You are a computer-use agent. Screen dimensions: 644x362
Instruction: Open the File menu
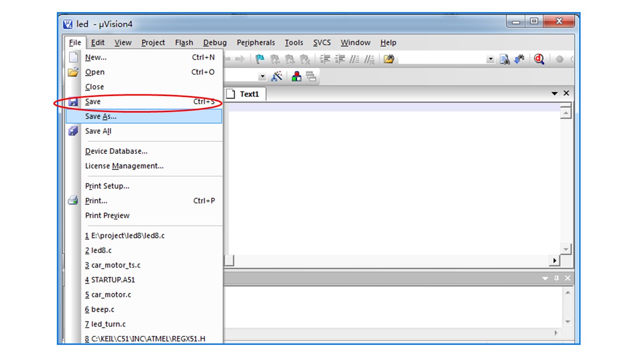click(x=75, y=43)
